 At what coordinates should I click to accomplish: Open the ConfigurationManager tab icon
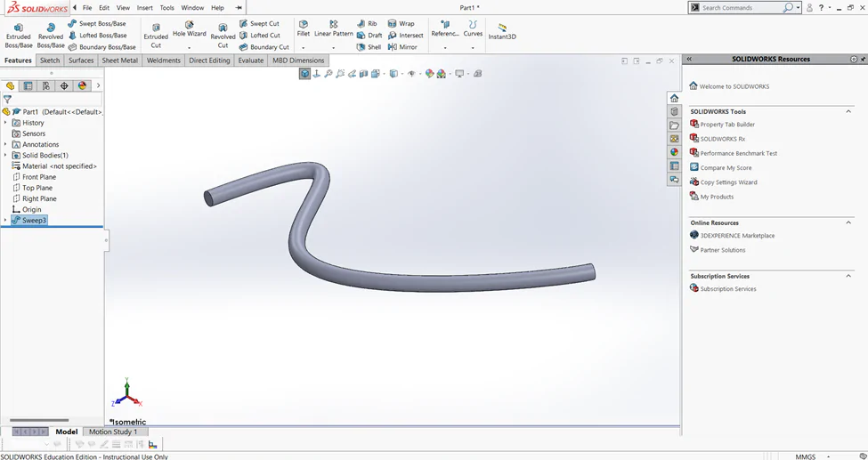coord(46,85)
